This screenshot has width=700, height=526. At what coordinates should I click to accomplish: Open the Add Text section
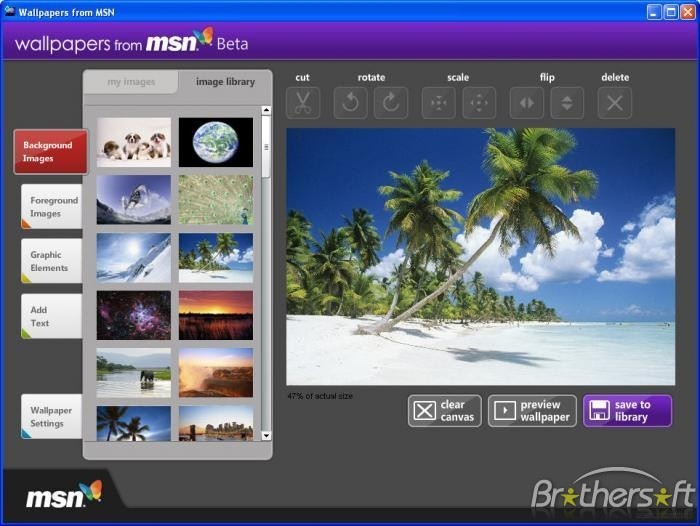tap(52, 316)
